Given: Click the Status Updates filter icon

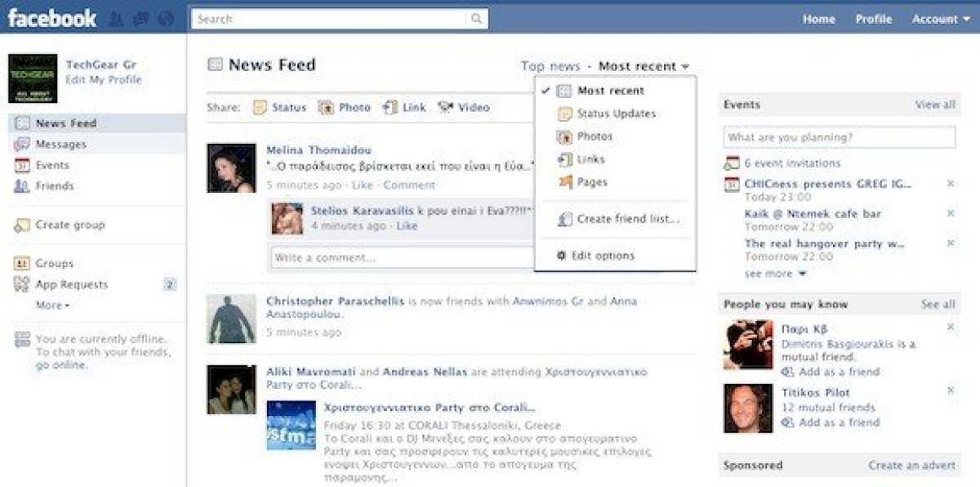Looking at the screenshot, I should [564, 114].
